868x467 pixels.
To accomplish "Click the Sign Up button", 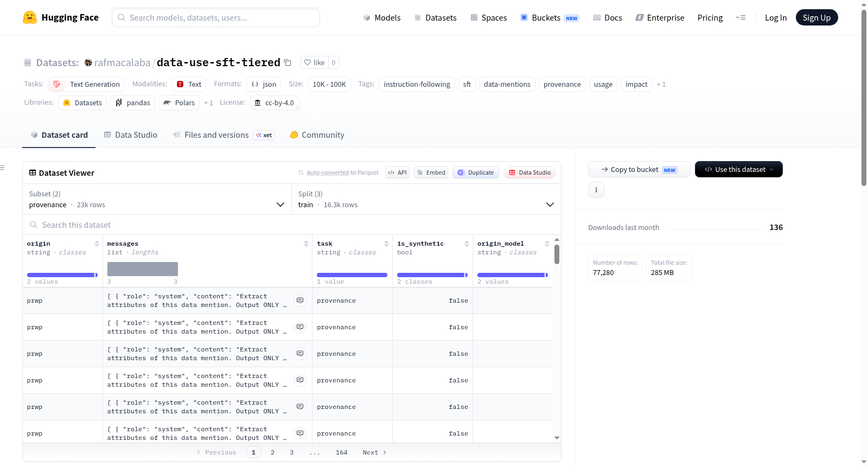I will click(x=816, y=17).
